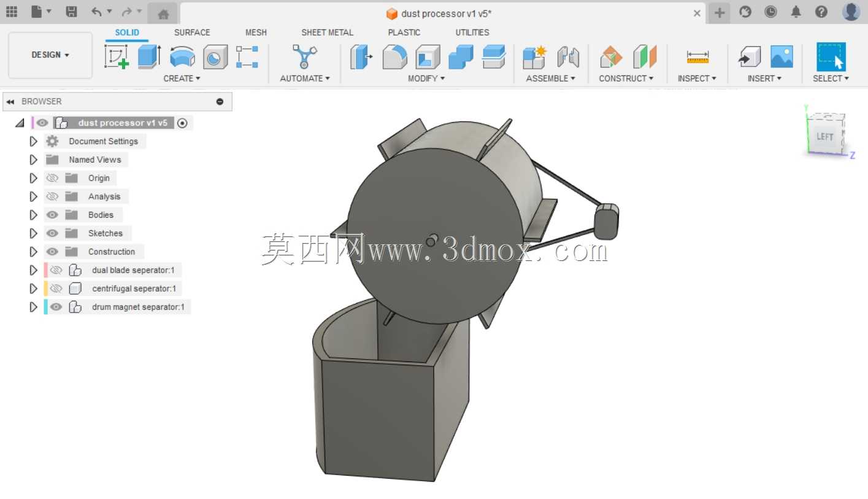This screenshot has width=868, height=499.
Task: Select the Measure tool
Action: click(x=697, y=57)
